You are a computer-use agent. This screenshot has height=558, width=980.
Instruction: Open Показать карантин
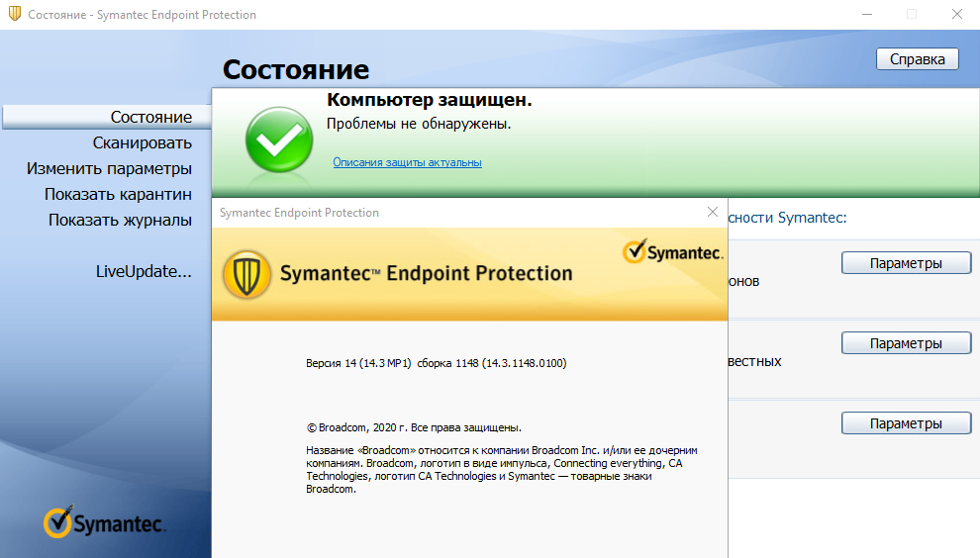118,194
